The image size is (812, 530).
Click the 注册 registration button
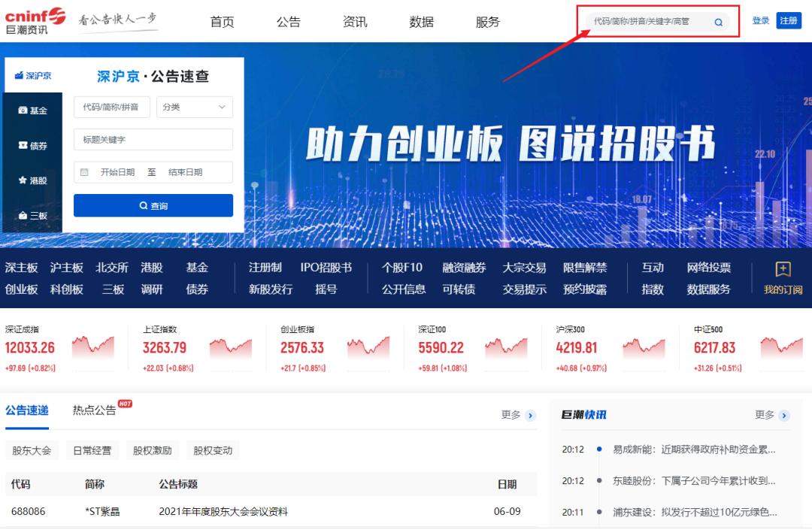point(789,20)
